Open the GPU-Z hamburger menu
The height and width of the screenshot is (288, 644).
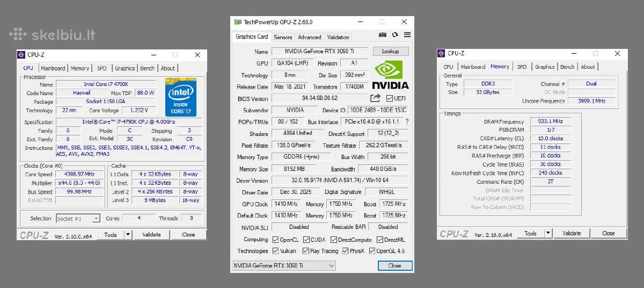pos(407,35)
